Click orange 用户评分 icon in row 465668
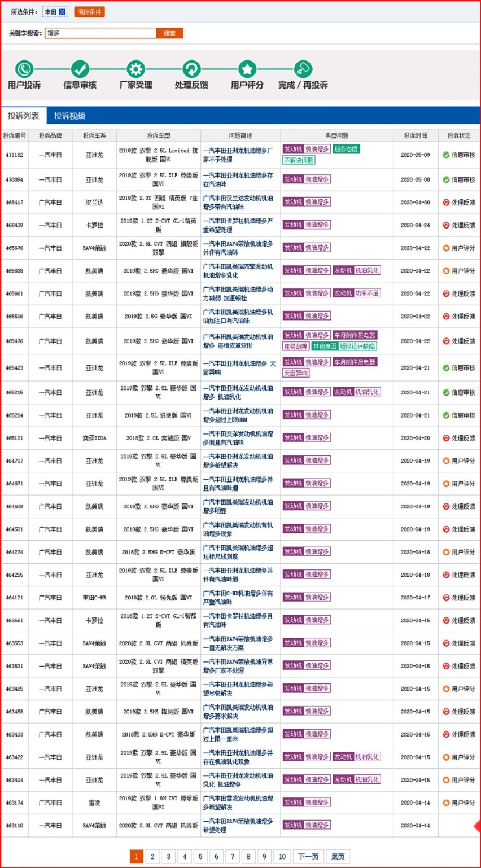Viewport: 481px width, 868px height. click(x=446, y=271)
